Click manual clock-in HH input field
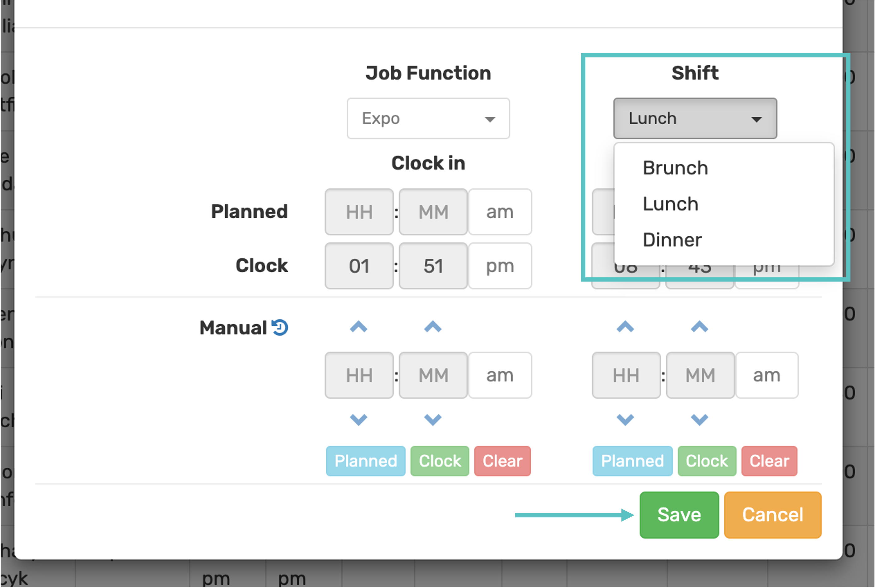The height and width of the screenshot is (588, 875). tap(359, 375)
